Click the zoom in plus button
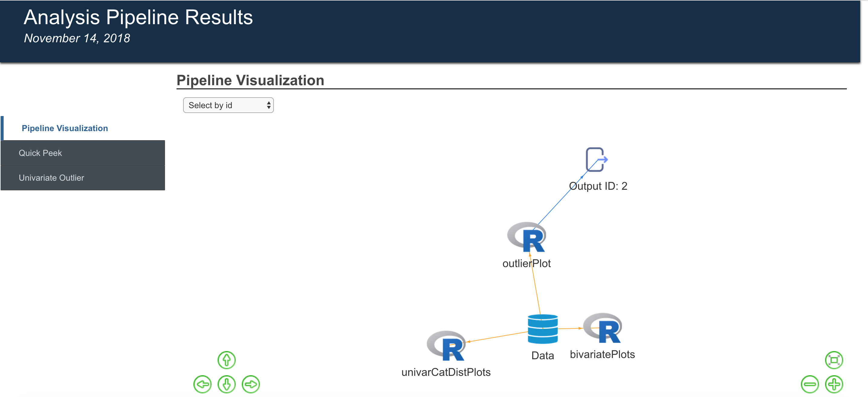The height and width of the screenshot is (397, 868). [834, 384]
